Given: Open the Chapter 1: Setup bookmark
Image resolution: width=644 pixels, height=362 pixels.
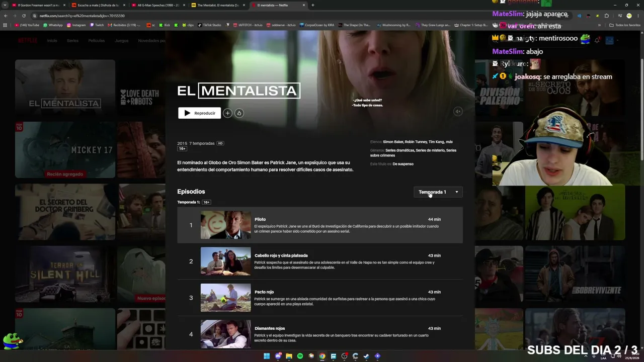Looking at the screenshot, I should coord(471,25).
